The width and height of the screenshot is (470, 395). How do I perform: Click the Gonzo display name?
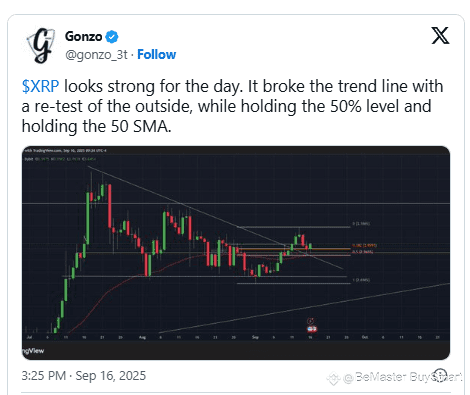click(83, 36)
